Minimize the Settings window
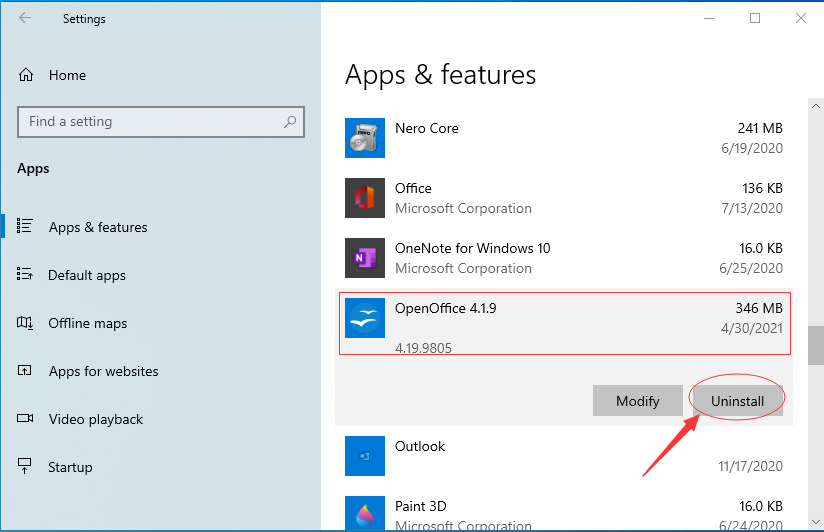This screenshot has width=824, height=532. click(709, 18)
